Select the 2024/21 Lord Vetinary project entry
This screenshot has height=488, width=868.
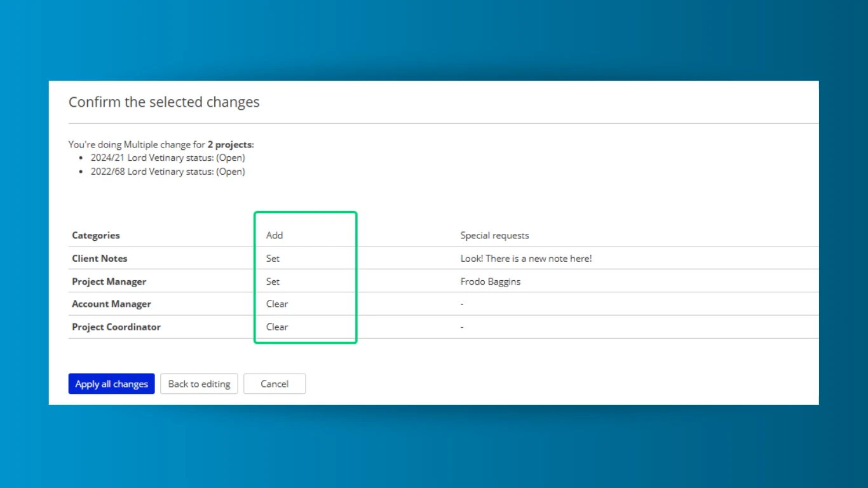pos(167,158)
